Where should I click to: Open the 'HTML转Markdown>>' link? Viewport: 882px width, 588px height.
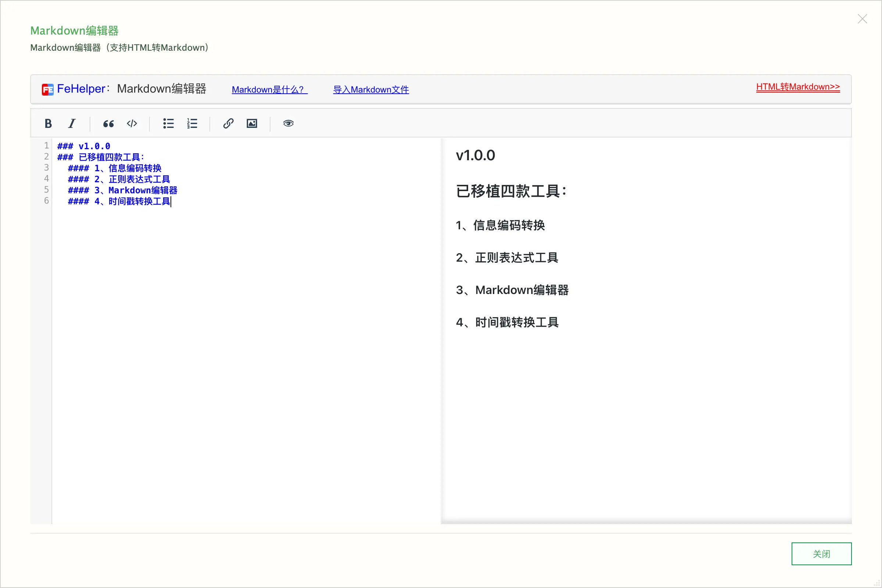tap(798, 87)
